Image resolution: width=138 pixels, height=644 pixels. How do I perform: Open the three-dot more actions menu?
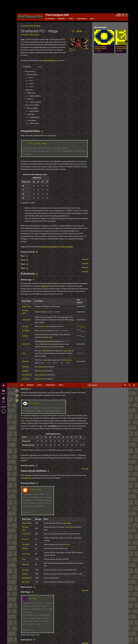point(86,31)
